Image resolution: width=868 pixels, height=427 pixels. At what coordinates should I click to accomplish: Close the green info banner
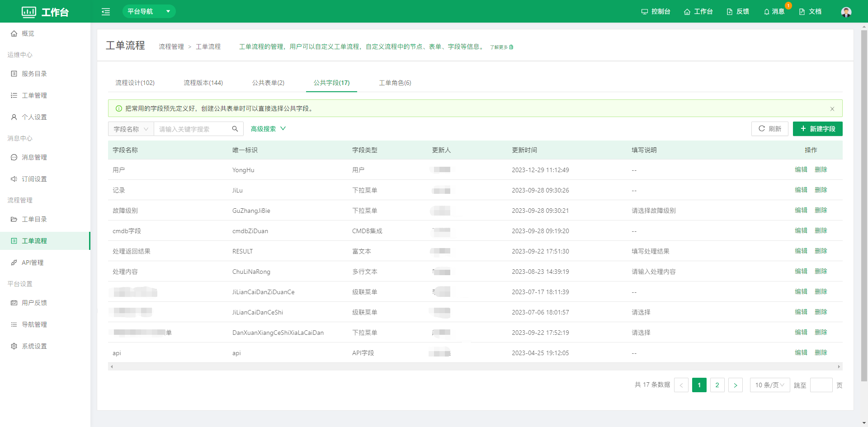coord(832,108)
